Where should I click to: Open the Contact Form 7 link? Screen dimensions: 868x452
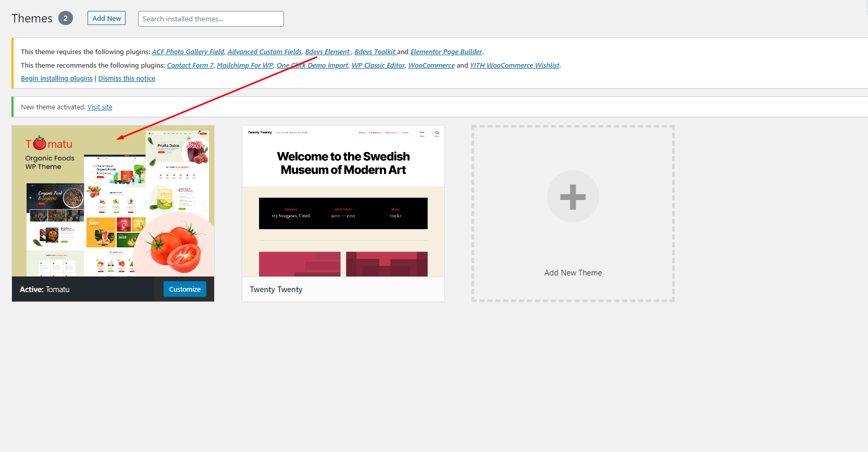click(190, 65)
